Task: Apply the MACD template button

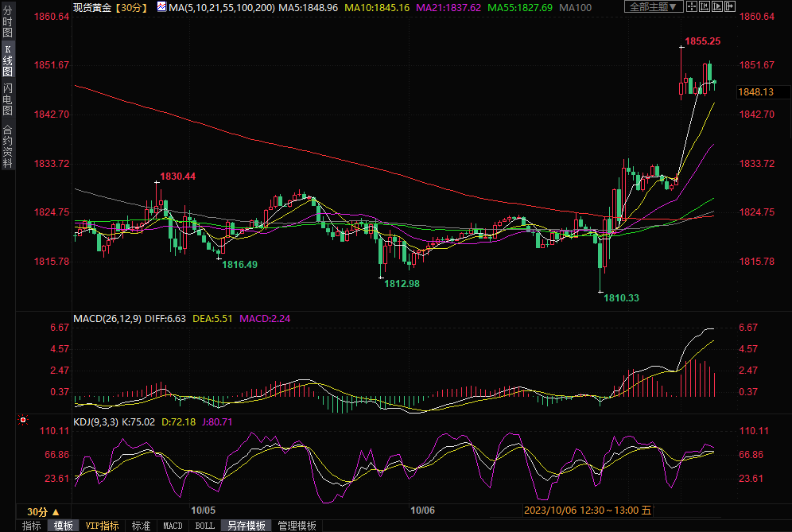Action: (173, 526)
